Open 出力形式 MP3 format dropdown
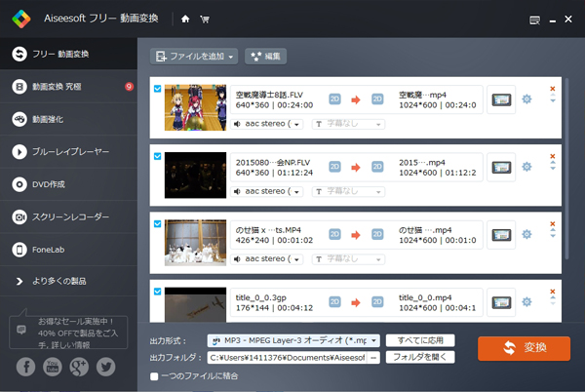The height and width of the screenshot is (392, 585). [x=293, y=340]
